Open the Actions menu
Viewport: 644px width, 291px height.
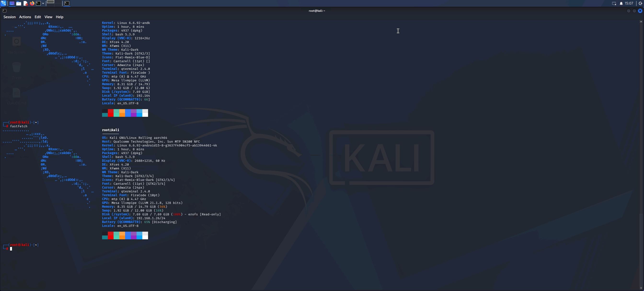click(25, 17)
